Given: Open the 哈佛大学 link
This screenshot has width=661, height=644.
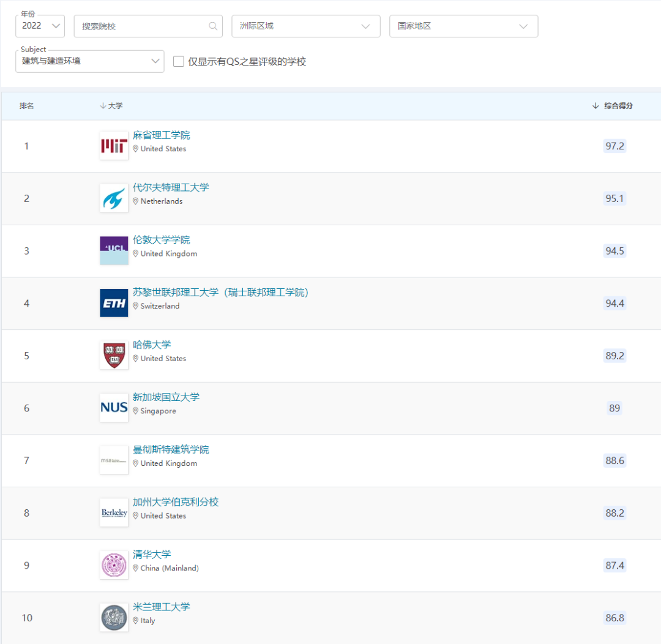Looking at the screenshot, I should (152, 345).
